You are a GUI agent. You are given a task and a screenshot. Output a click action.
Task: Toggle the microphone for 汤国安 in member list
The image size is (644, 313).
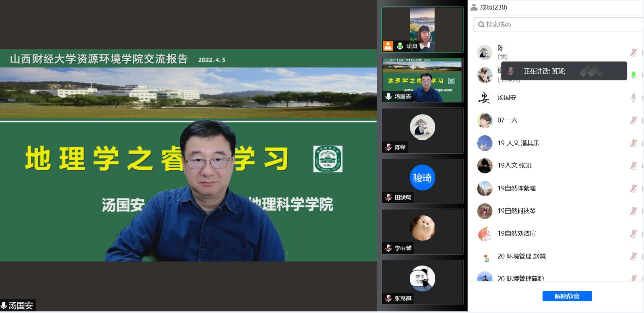[633, 98]
